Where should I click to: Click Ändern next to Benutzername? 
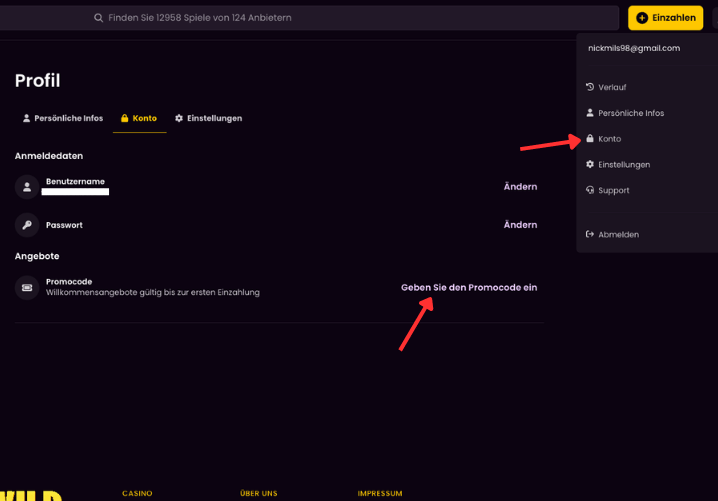[x=520, y=187]
